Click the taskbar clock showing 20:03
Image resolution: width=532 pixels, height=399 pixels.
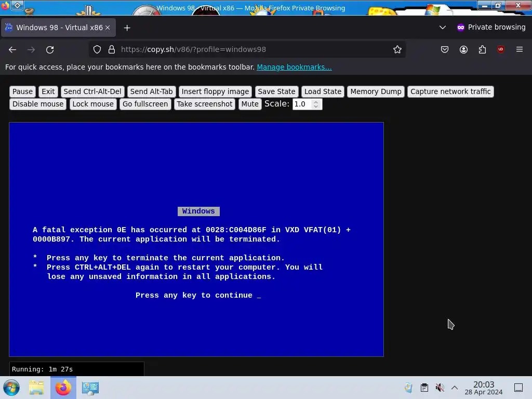pyautogui.click(x=484, y=388)
